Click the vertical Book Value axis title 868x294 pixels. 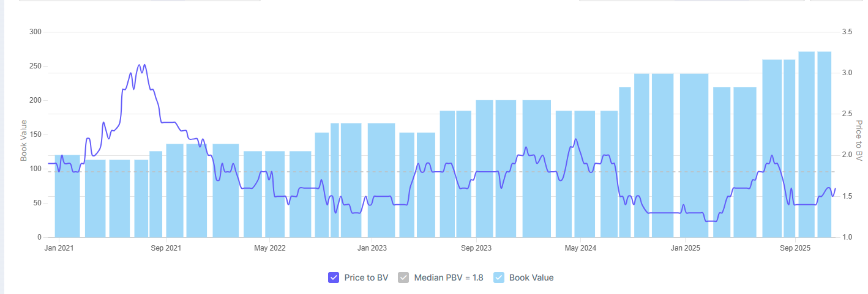(24, 141)
